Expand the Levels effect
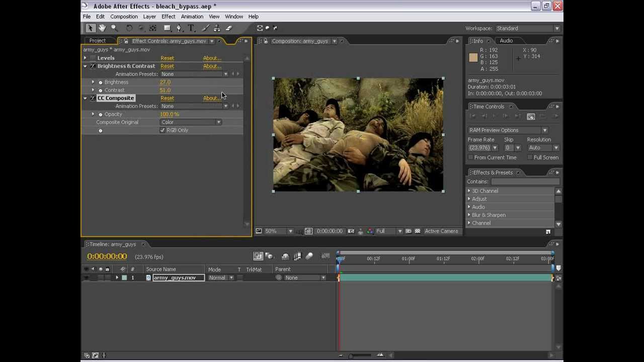Image resolution: width=644 pixels, height=362 pixels. coord(85,58)
